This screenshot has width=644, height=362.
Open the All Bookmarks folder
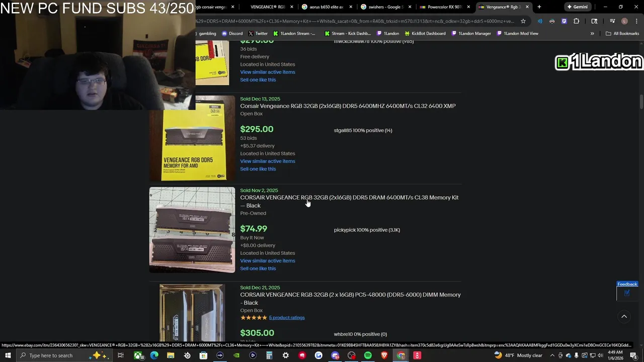622,33
